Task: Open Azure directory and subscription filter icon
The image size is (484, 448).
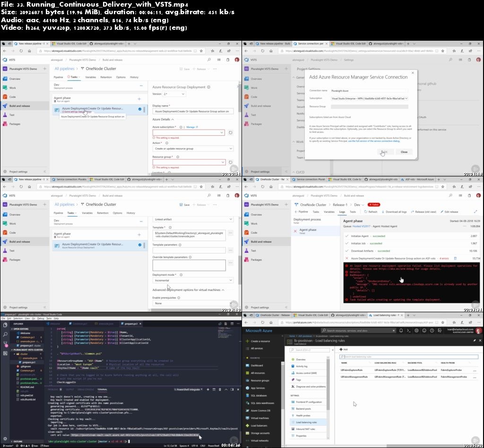Action: click(x=440, y=330)
